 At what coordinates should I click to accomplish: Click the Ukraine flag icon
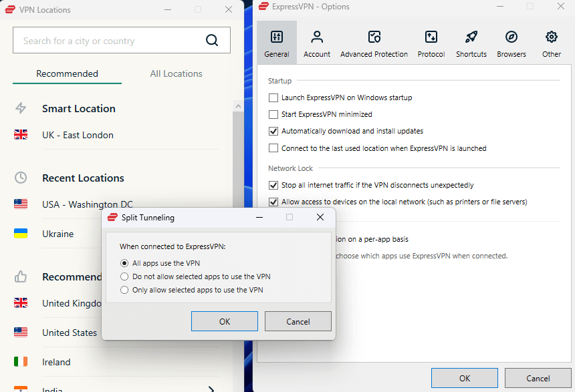pos(21,233)
